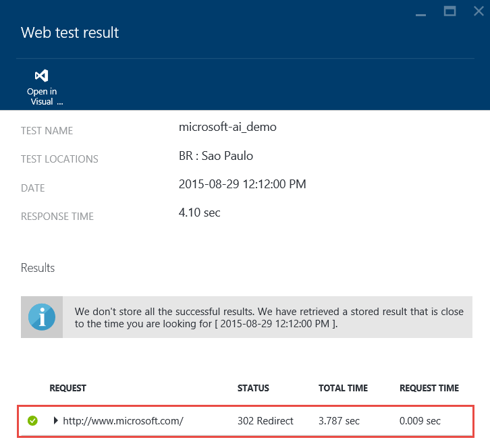Viewport: 490px width, 448px height.
Task: Click the TEST LOCATIONS label
Action: (x=59, y=159)
